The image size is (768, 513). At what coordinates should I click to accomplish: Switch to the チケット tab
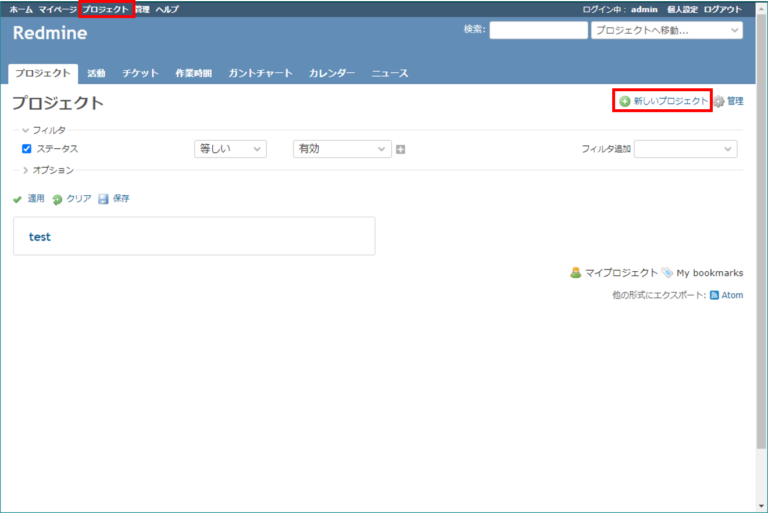(x=140, y=73)
